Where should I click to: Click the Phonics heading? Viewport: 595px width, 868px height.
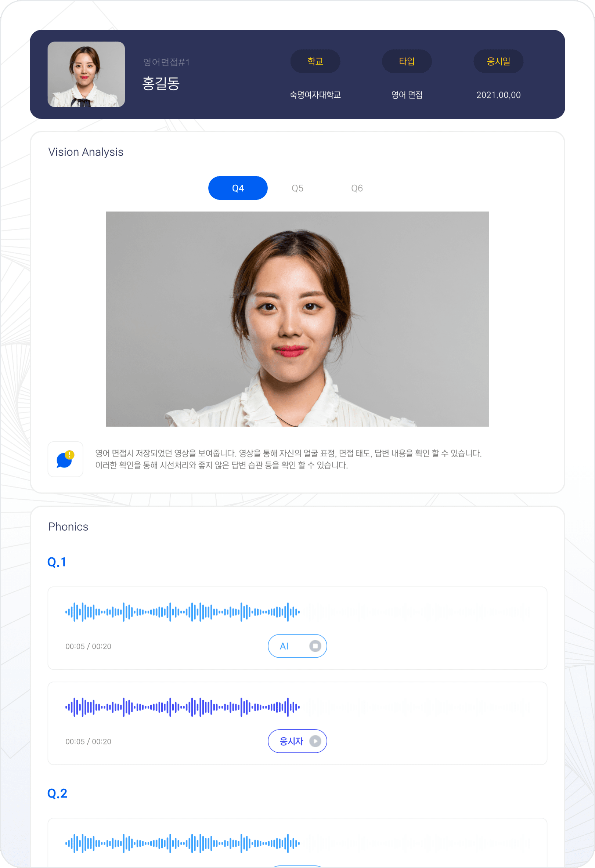point(68,527)
